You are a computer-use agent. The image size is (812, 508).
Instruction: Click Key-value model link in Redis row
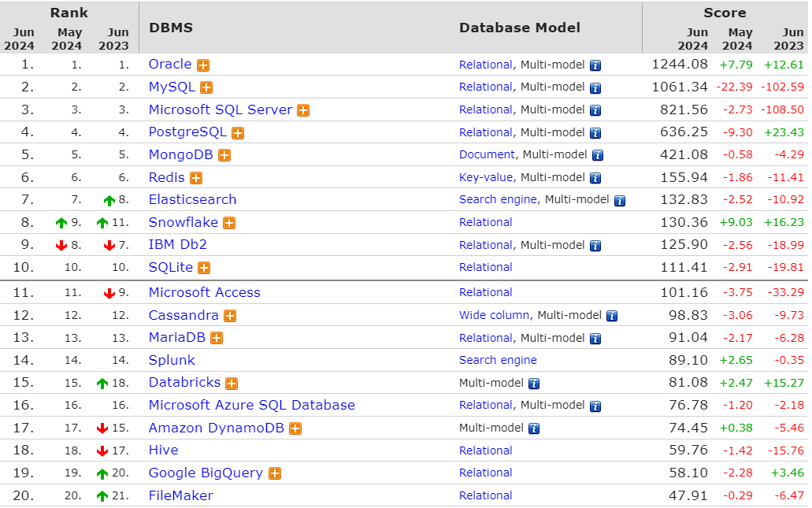coord(486,178)
